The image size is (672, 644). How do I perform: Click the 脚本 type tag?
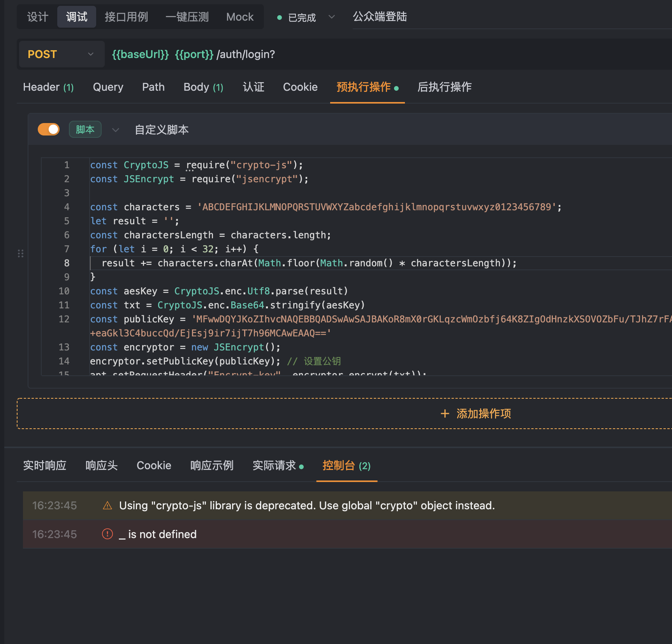coord(85,129)
